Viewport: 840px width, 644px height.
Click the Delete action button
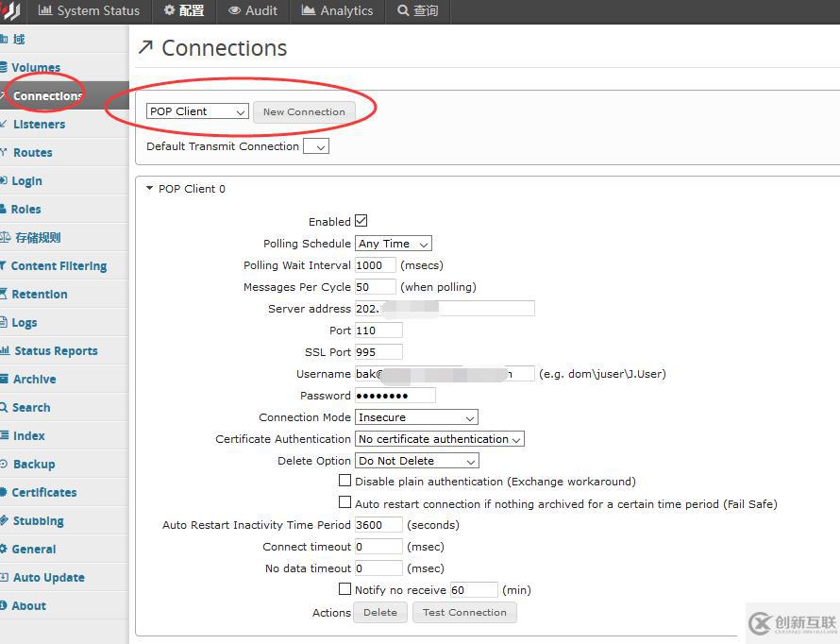(380, 613)
